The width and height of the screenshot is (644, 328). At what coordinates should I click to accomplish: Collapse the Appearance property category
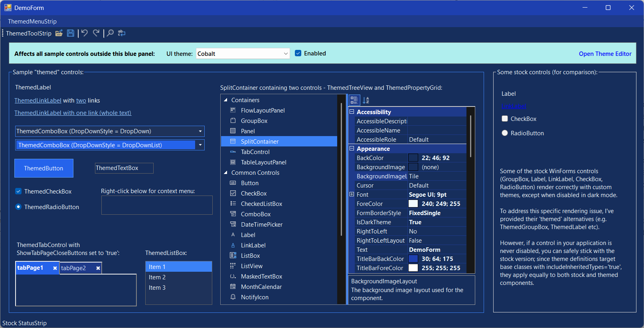(x=352, y=148)
